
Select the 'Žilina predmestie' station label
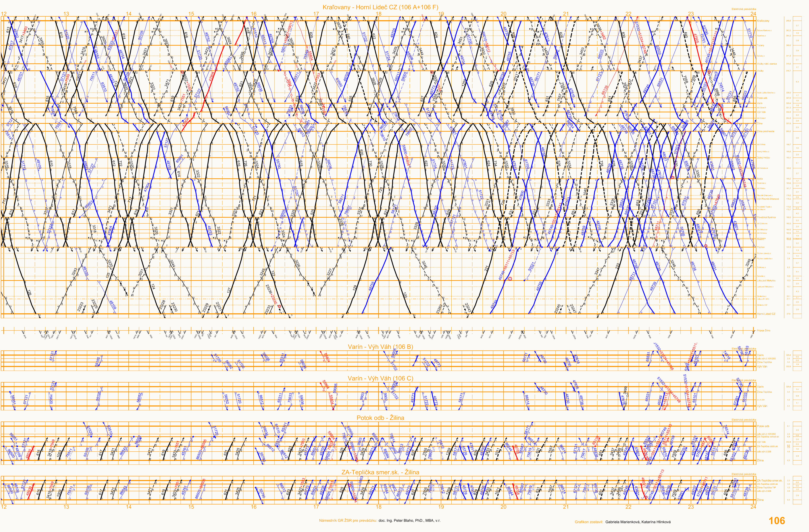[x=766, y=131]
